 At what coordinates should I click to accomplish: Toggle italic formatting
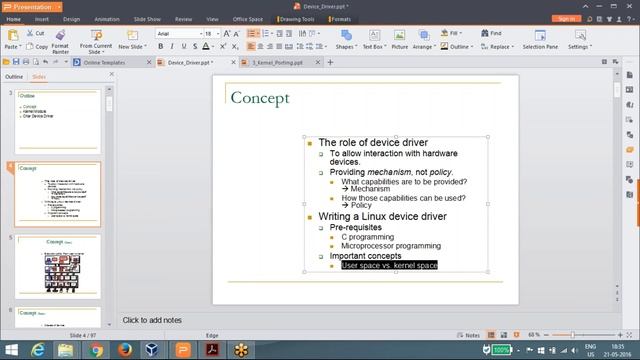[172, 47]
